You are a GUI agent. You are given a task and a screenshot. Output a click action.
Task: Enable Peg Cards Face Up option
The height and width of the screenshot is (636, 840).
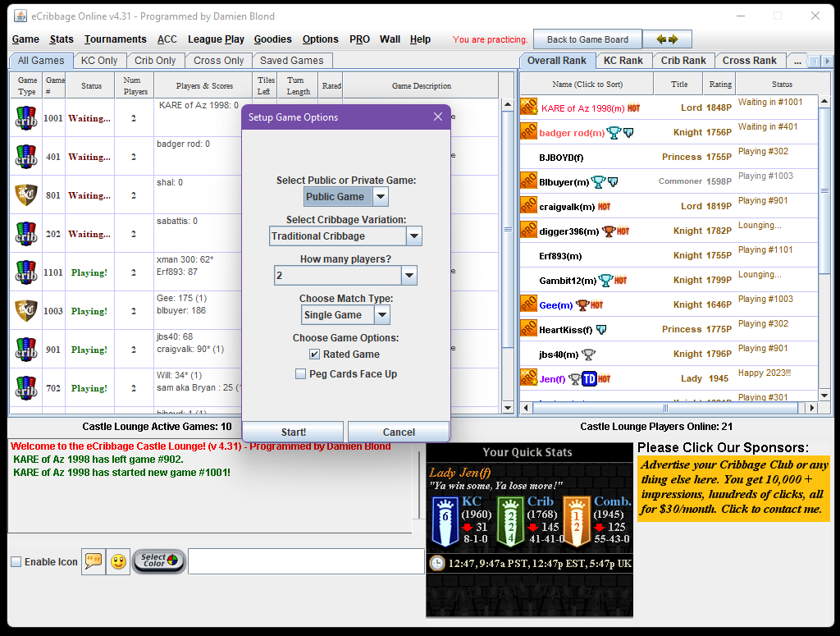(301, 374)
